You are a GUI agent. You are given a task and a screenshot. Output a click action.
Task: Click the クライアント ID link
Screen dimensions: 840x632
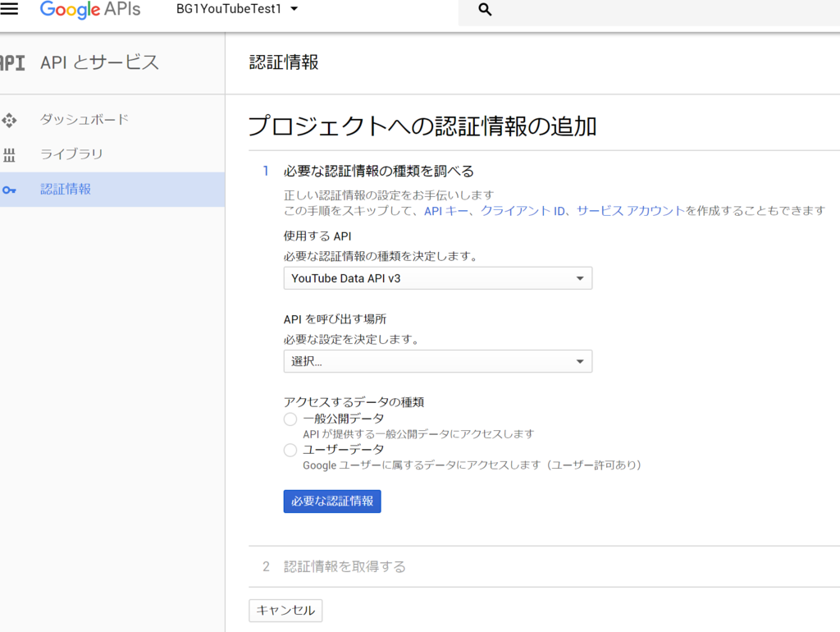[x=523, y=211]
